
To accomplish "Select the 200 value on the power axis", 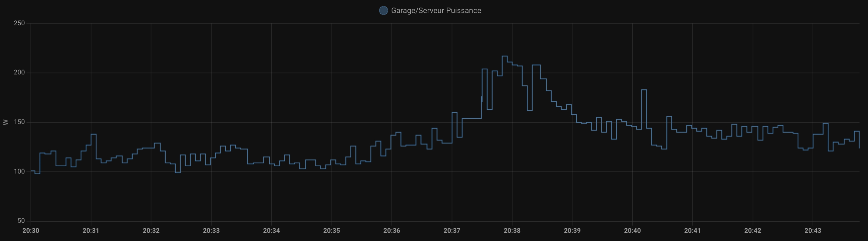I will click(x=19, y=73).
